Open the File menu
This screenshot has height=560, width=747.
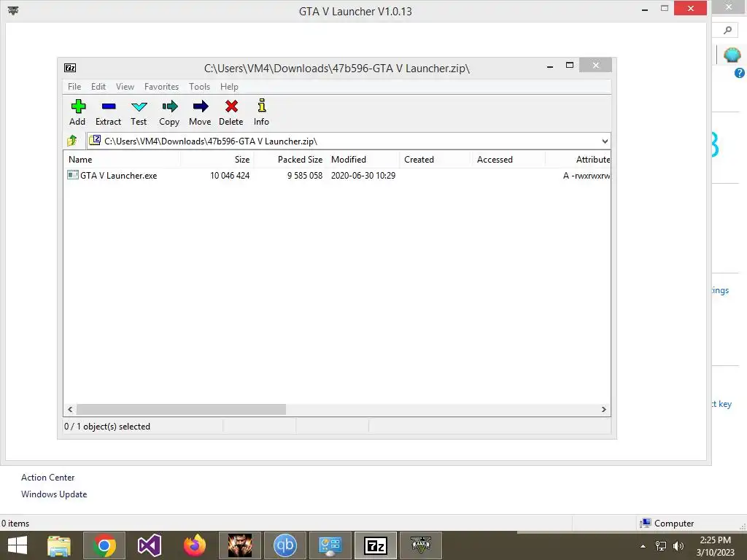pos(74,87)
